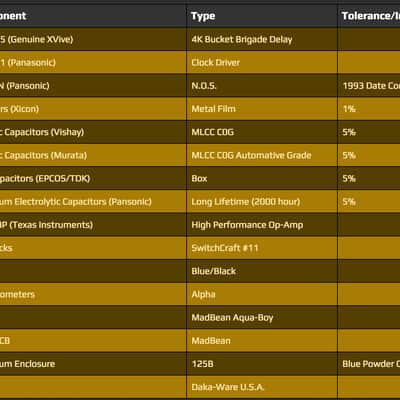Click the Daka-Ware U.S.A. cell
Viewport: 400px width, 400px height.
tap(262, 387)
